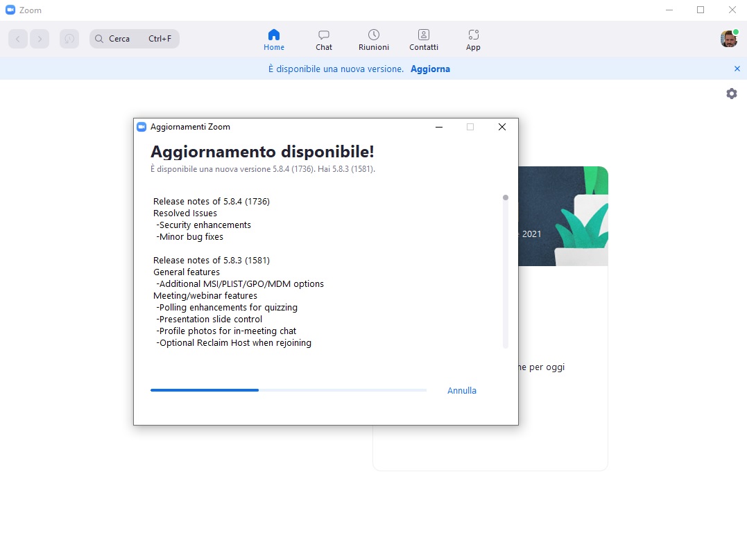Click '-Optional Reclaim Host when rejoining' line
747x560 pixels.
pyautogui.click(x=234, y=343)
